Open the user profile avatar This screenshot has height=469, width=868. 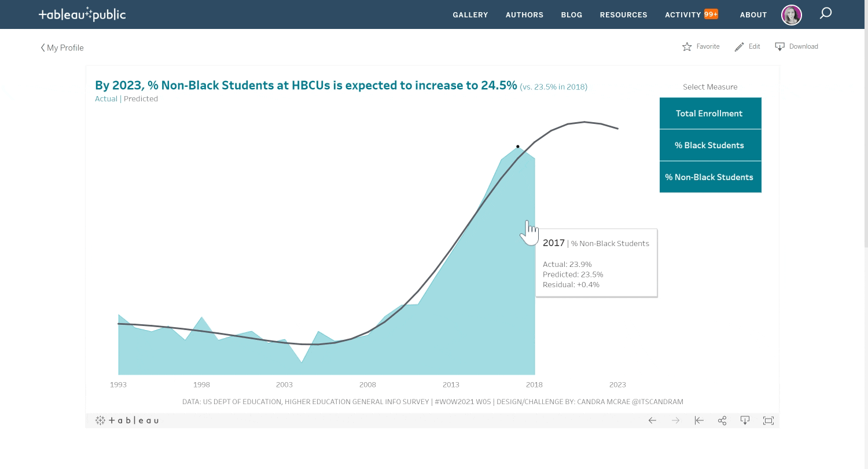(x=791, y=15)
